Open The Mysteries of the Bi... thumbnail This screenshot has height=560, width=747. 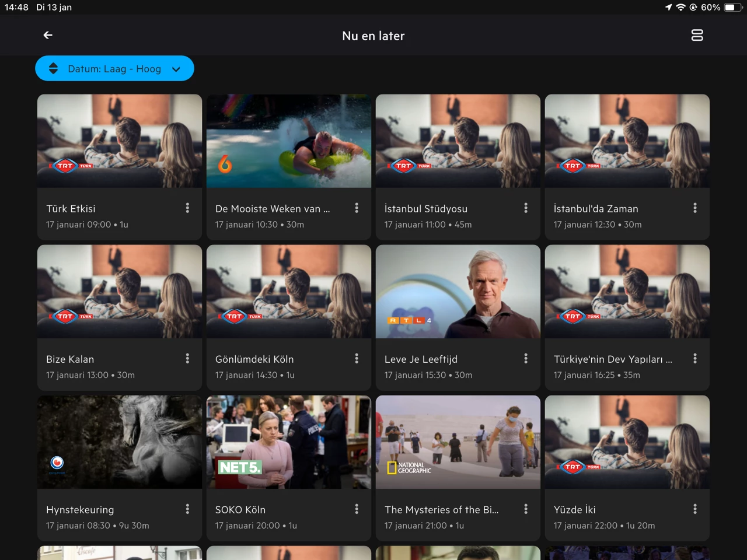(x=458, y=442)
